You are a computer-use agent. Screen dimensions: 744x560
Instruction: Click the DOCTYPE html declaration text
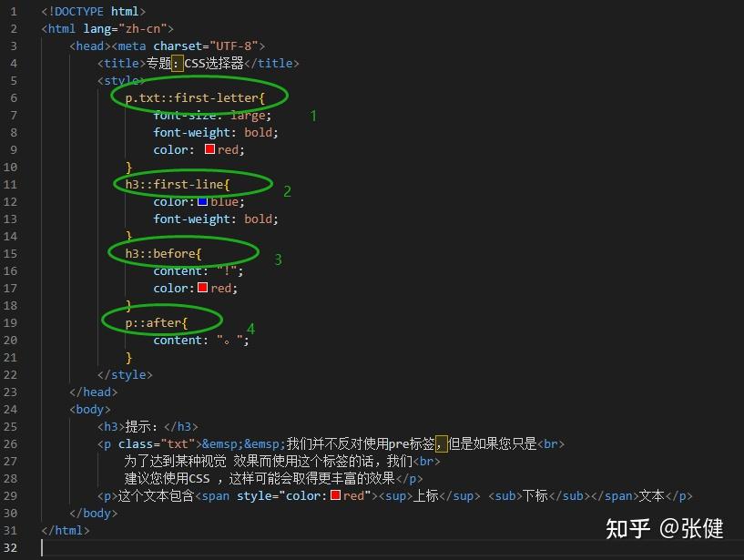click(94, 12)
